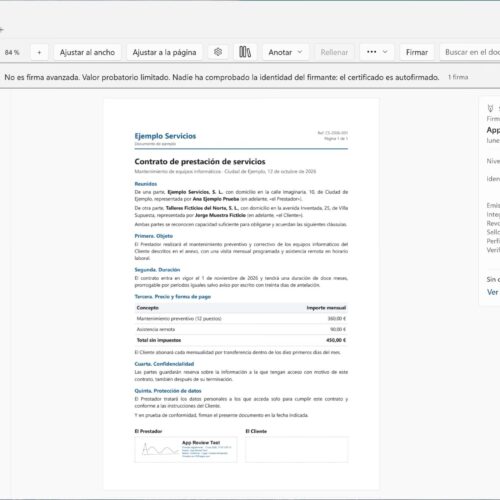
Task: Click the 84 % zoom level value
Action: pos(12,52)
